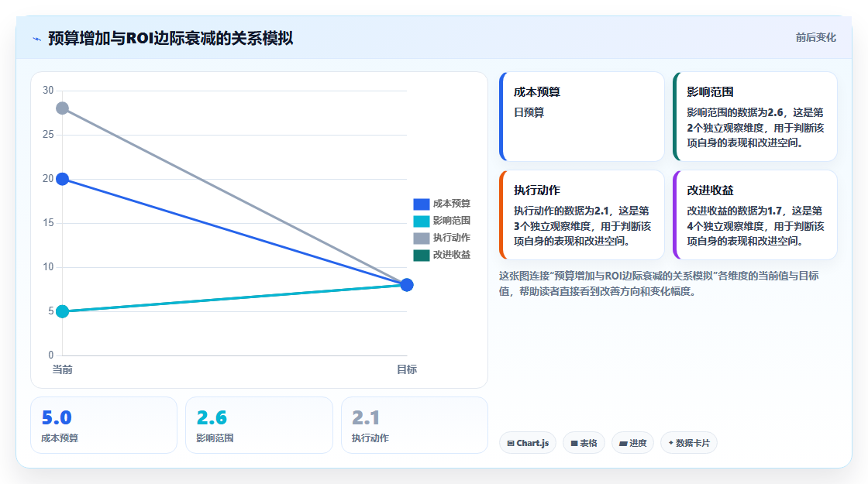Select the gray data point at 28

[x=63, y=108]
